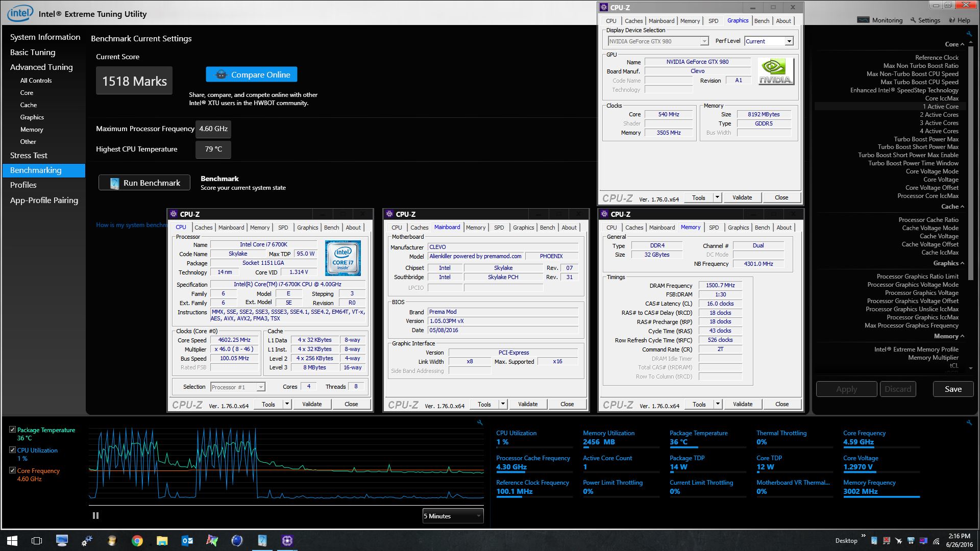980x551 pixels.
Task: Open Outlook from the taskbar
Action: point(187,540)
